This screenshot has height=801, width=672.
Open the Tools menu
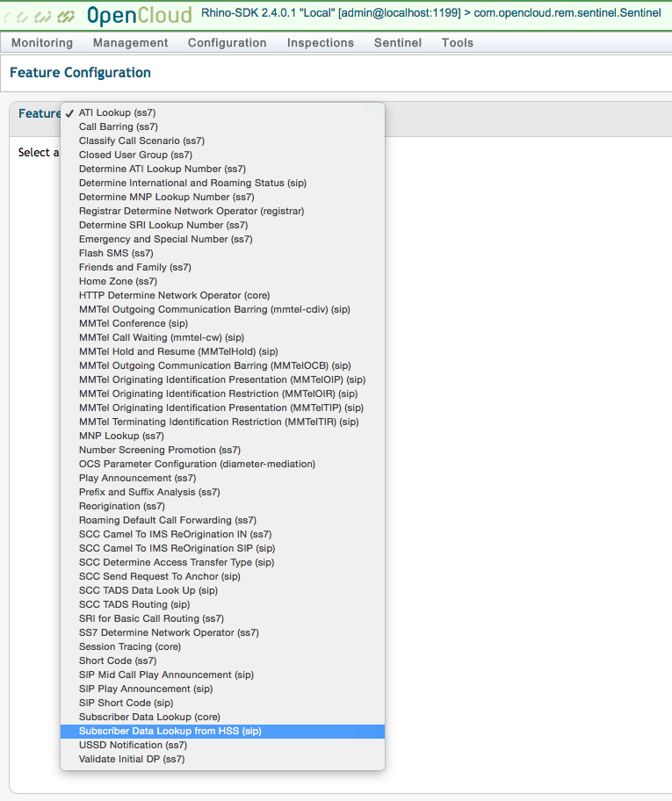click(458, 43)
